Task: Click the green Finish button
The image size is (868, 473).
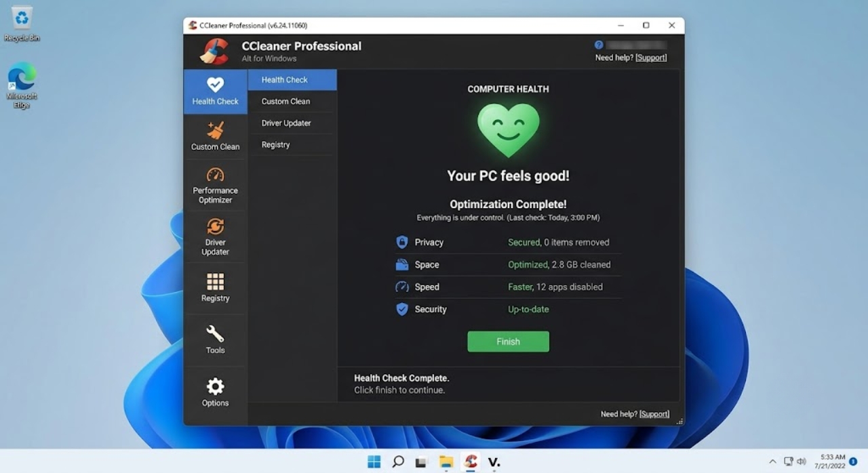Action: coord(508,342)
